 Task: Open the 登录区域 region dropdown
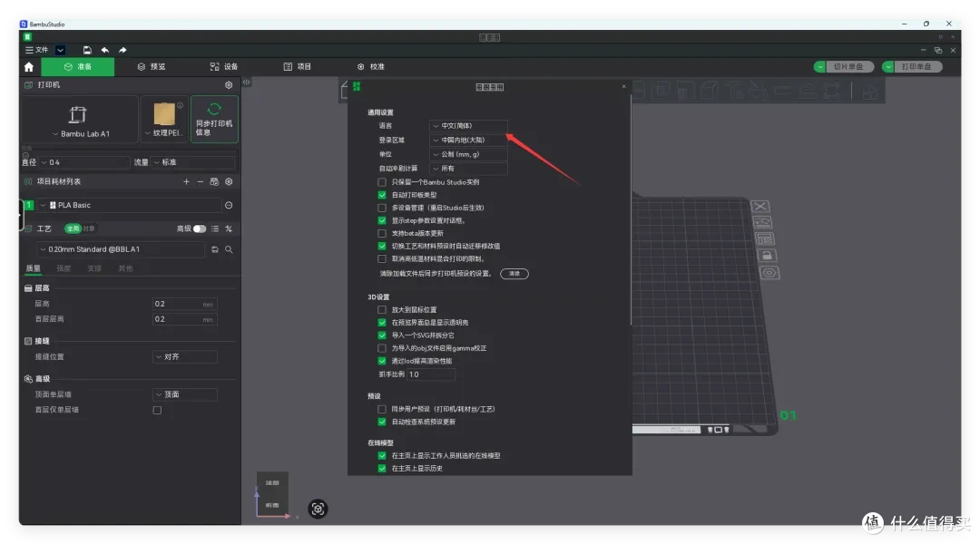point(469,140)
